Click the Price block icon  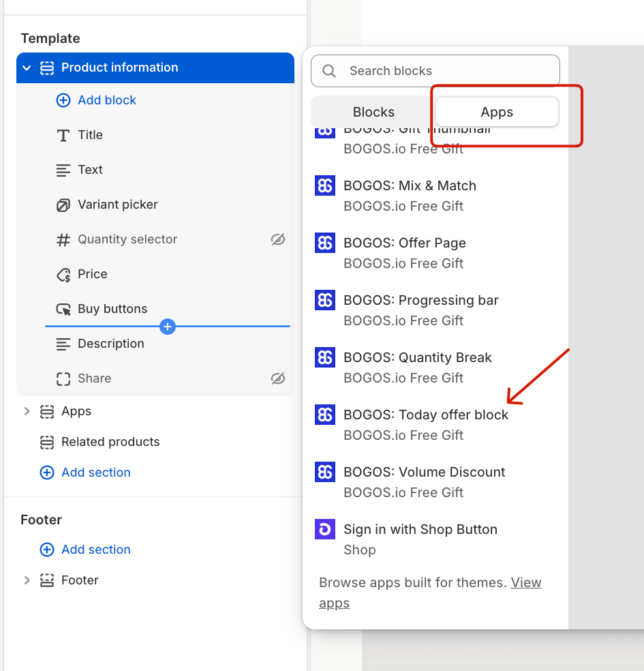[x=63, y=275]
